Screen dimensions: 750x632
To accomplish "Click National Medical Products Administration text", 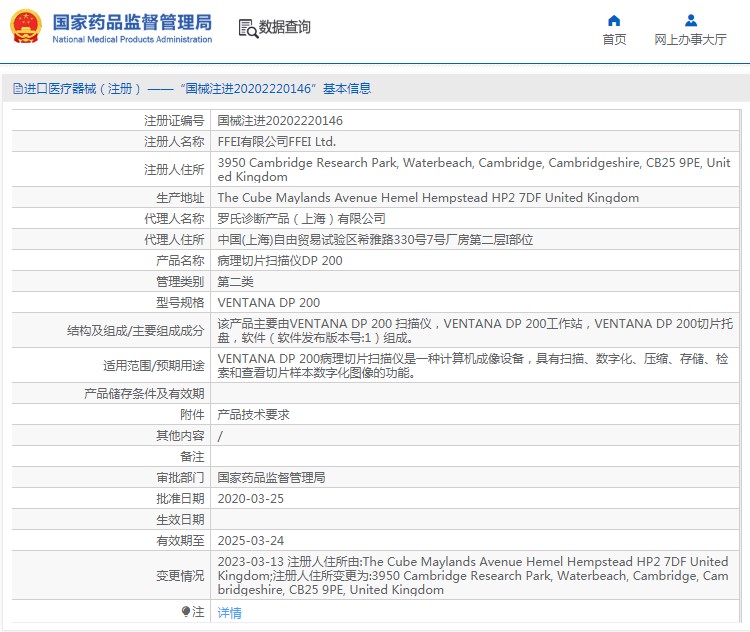I will tap(132, 39).
